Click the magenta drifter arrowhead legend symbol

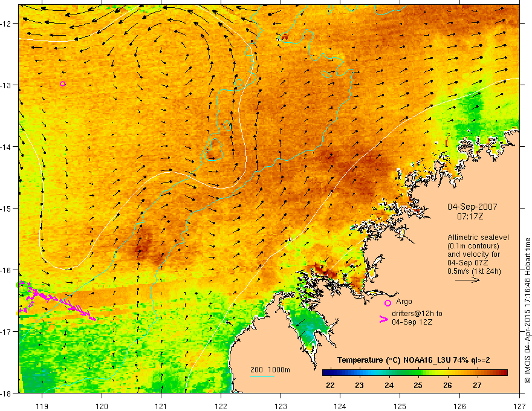pyautogui.click(x=384, y=319)
